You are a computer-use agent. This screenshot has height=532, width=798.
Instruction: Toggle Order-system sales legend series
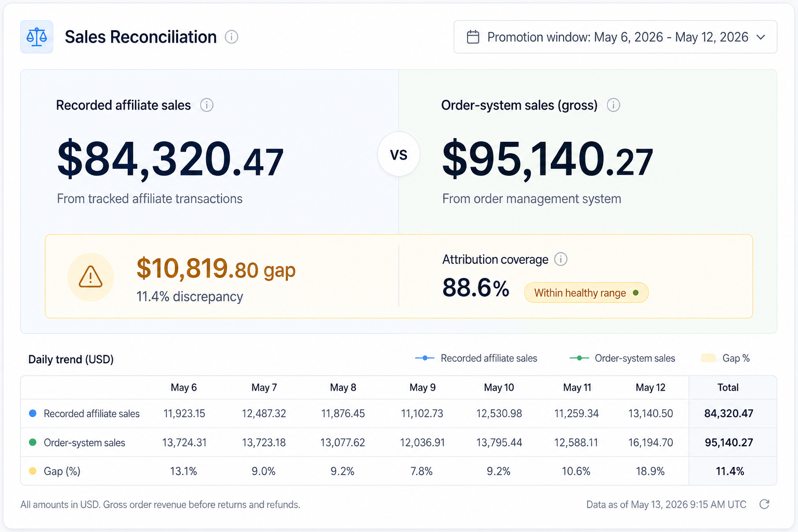(x=622, y=358)
